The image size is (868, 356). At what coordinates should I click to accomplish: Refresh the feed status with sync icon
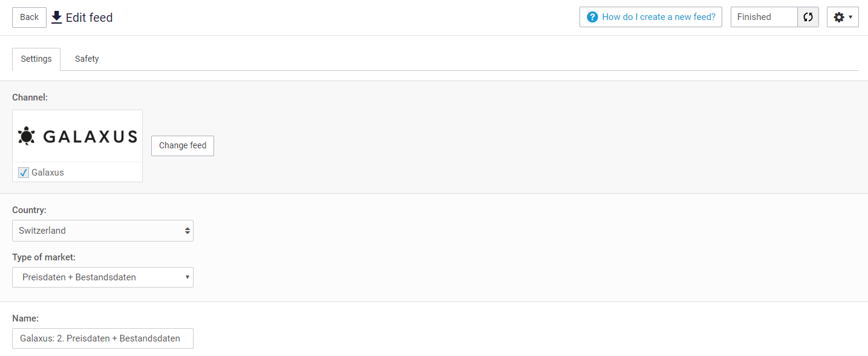coord(808,17)
